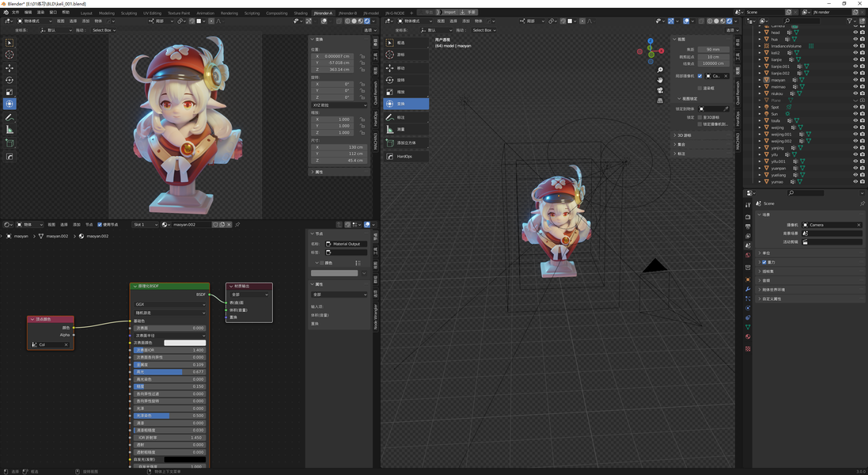Click eyedropper in lock-to-object field

pyautogui.click(x=726, y=108)
